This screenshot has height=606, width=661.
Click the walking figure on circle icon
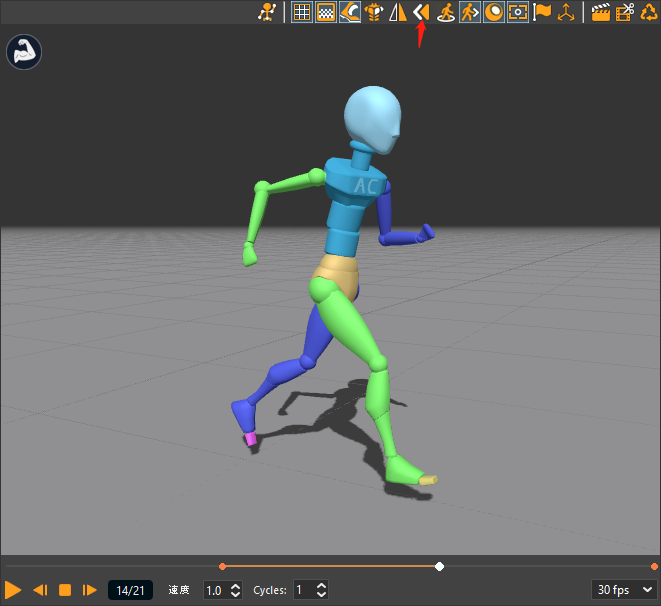pyautogui.click(x=446, y=12)
